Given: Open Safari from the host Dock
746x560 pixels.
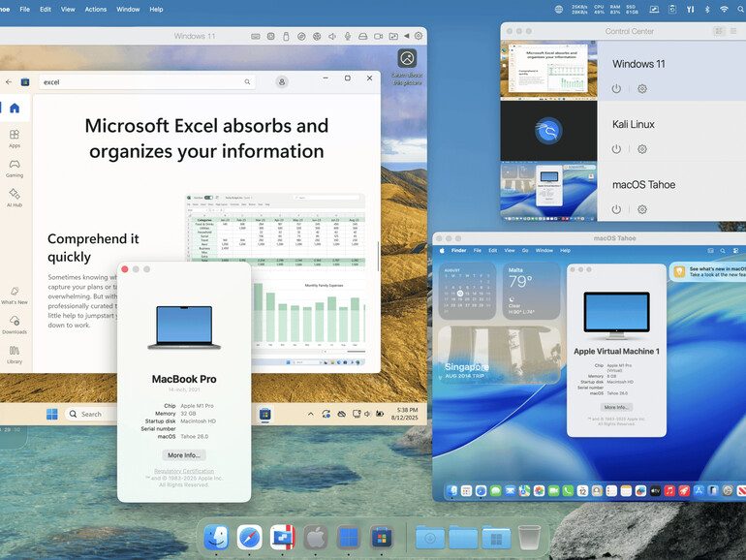Looking at the screenshot, I should pos(249,538).
